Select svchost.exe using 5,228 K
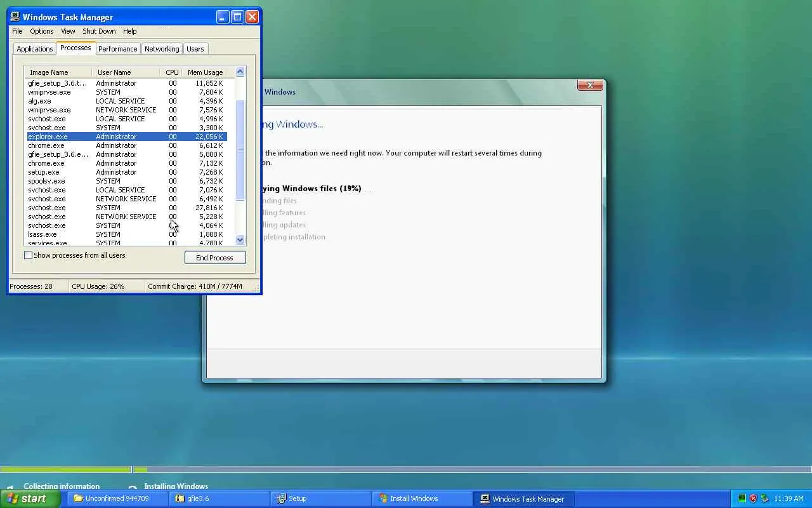 pyautogui.click(x=126, y=217)
